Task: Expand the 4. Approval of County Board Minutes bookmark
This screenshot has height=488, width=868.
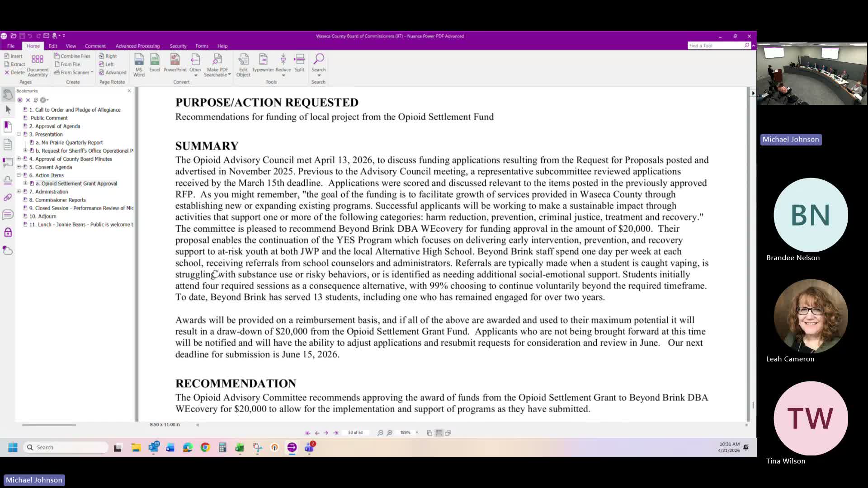Action: click(x=19, y=159)
